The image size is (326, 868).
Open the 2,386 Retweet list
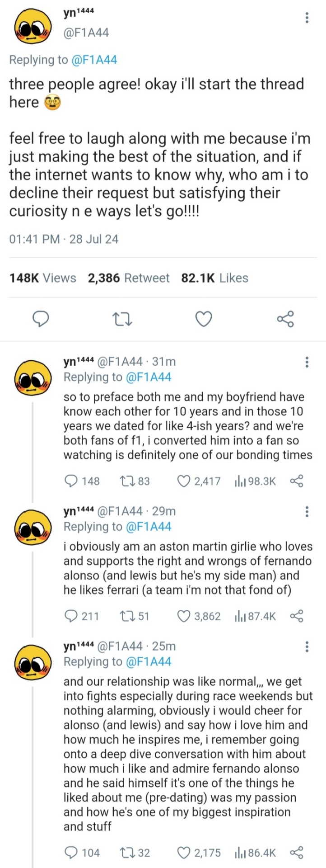(129, 278)
